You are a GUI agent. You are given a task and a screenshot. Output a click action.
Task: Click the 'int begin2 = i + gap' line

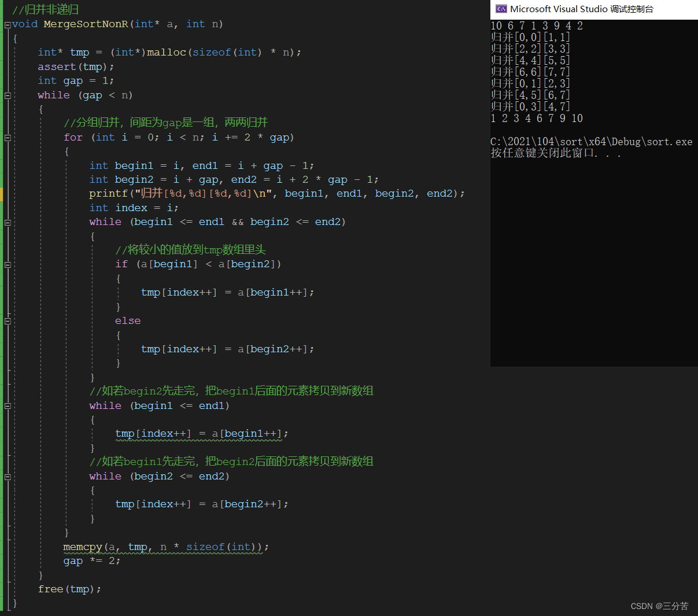234,179
